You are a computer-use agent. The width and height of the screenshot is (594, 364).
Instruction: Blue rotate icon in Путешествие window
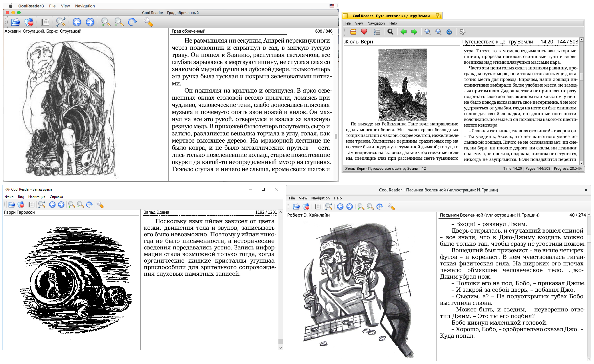[449, 32]
